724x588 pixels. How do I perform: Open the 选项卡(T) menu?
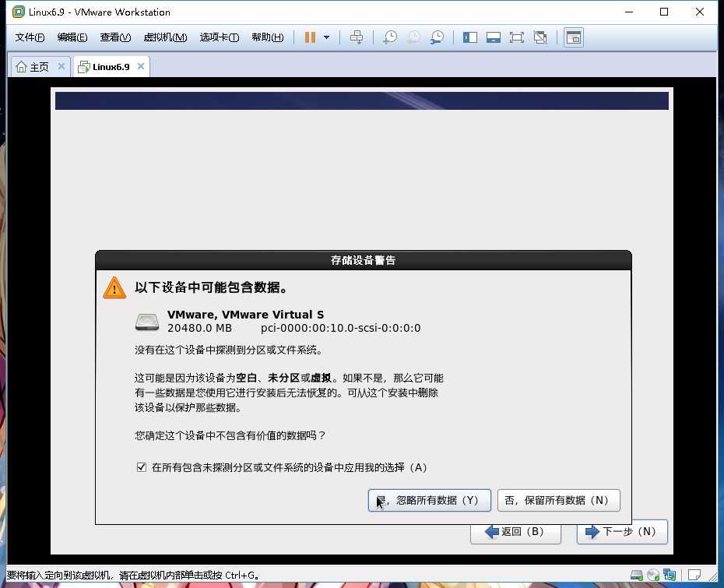pyautogui.click(x=220, y=37)
